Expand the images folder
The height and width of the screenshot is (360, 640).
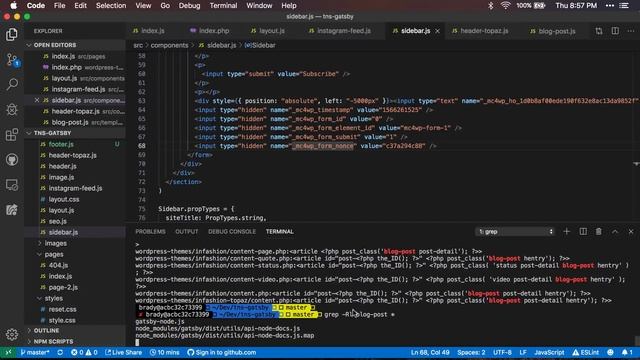(x=56, y=243)
